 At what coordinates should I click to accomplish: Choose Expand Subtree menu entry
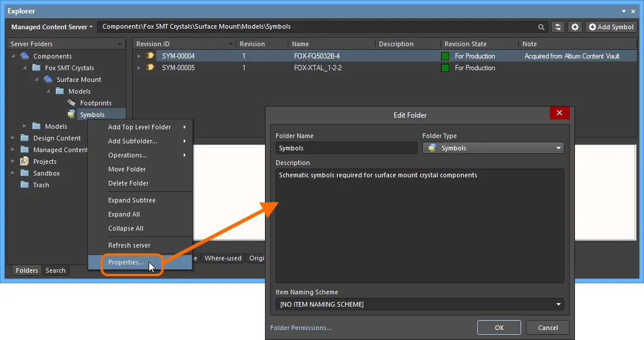pos(140,200)
